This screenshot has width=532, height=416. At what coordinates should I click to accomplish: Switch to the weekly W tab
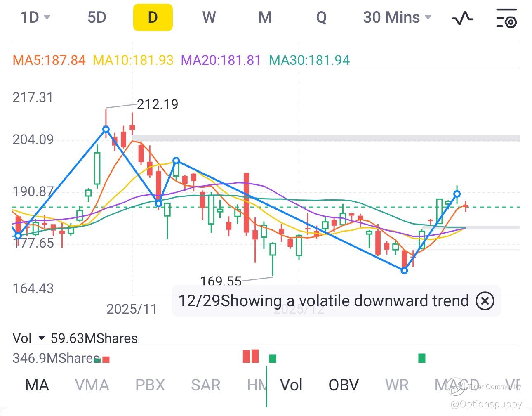(209, 17)
